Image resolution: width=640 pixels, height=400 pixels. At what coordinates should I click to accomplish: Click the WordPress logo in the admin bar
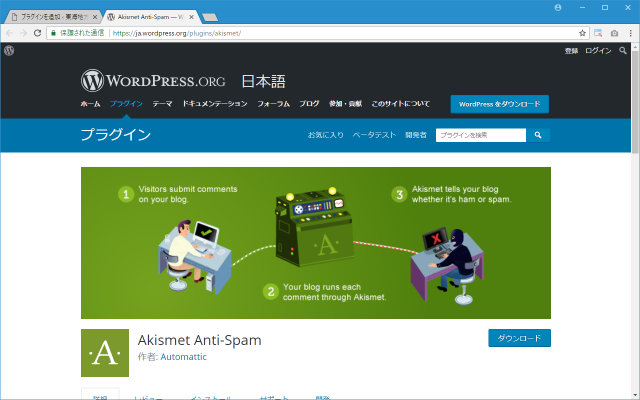point(8,50)
